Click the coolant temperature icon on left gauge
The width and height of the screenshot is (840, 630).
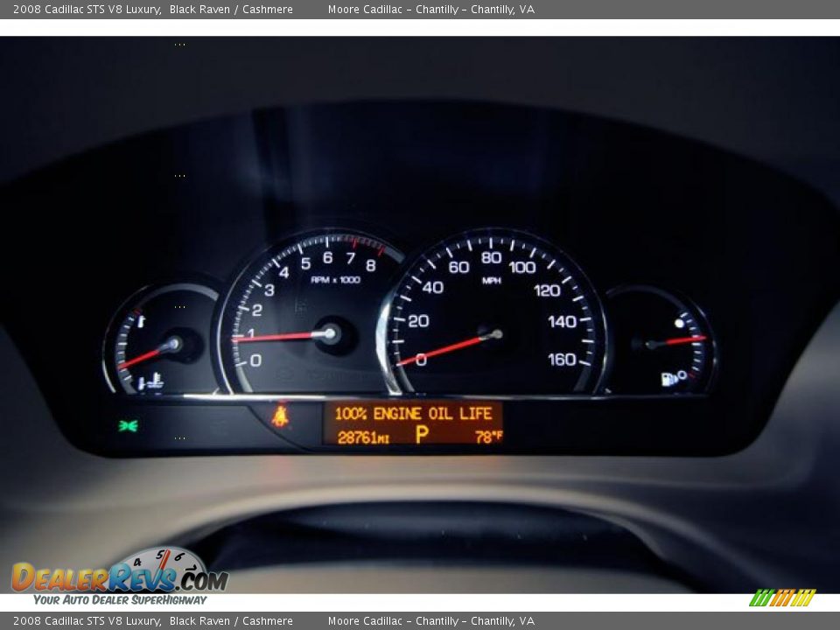155,382
